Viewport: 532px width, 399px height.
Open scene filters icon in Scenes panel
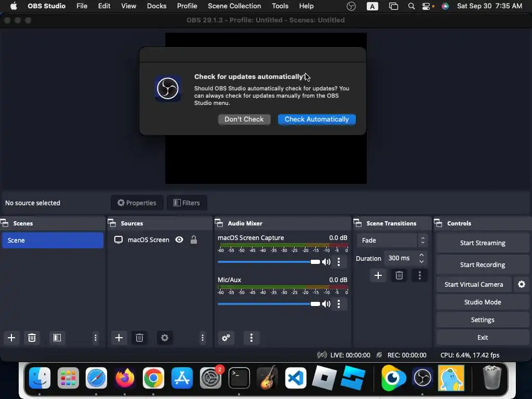tap(57, 338)
